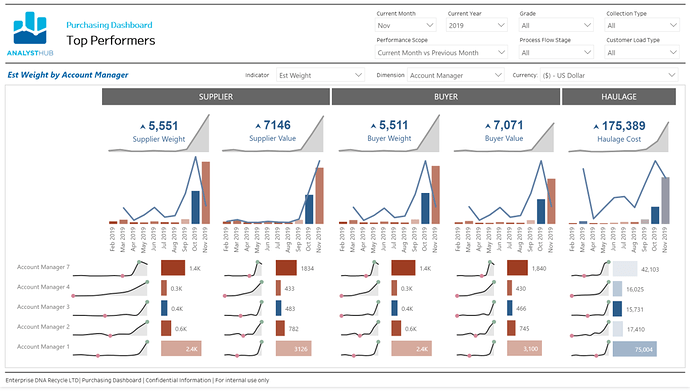Select the SUPPLIER section header
The width and height of the screenshot is (690, 392).
click(216, 97)
